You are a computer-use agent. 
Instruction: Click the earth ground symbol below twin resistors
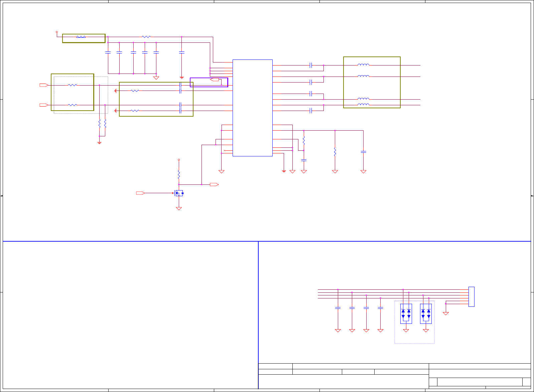(99, 143)
